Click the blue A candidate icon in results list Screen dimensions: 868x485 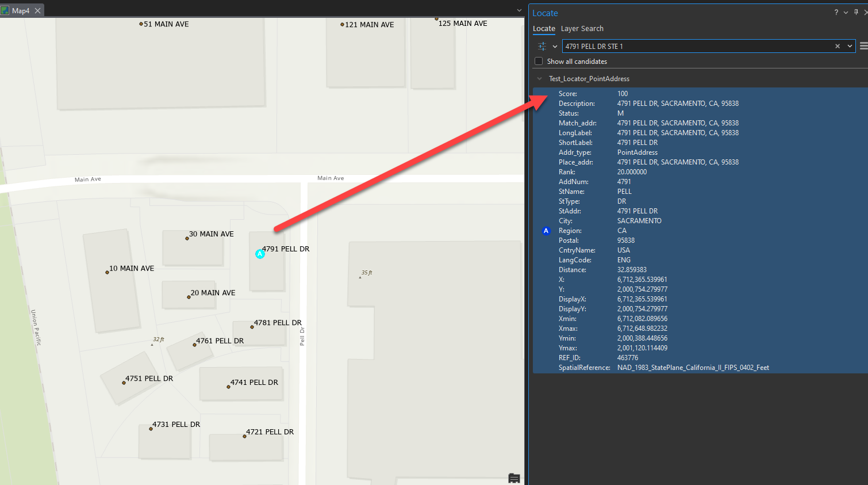[546, 231]
